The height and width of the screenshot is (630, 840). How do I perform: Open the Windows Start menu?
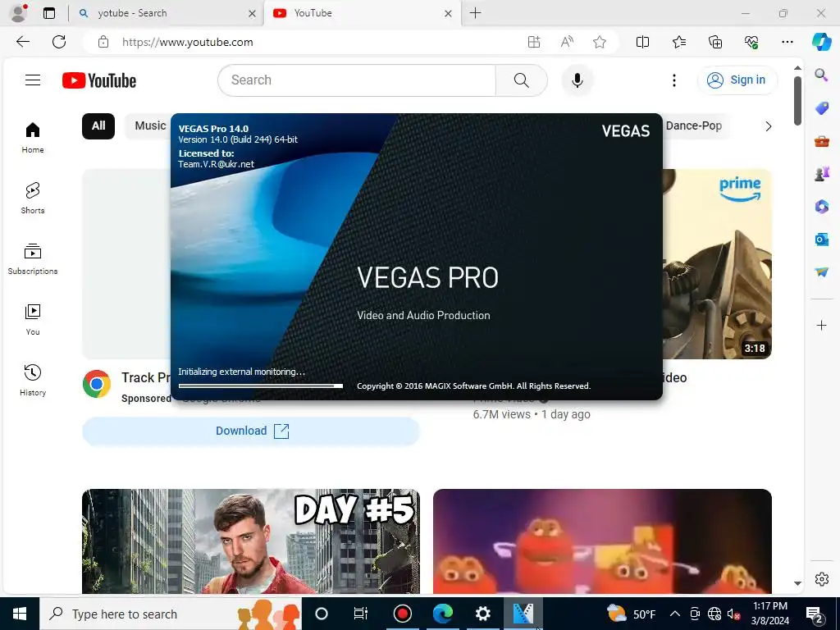click(x=20, y=614)
